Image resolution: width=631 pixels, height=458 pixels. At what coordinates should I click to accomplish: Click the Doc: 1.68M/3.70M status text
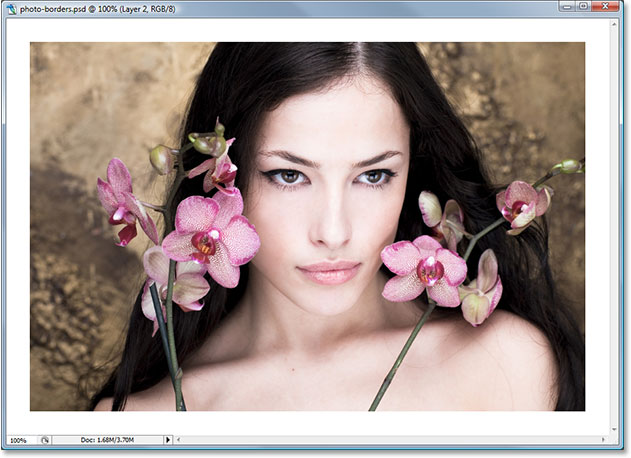(107, 440)
